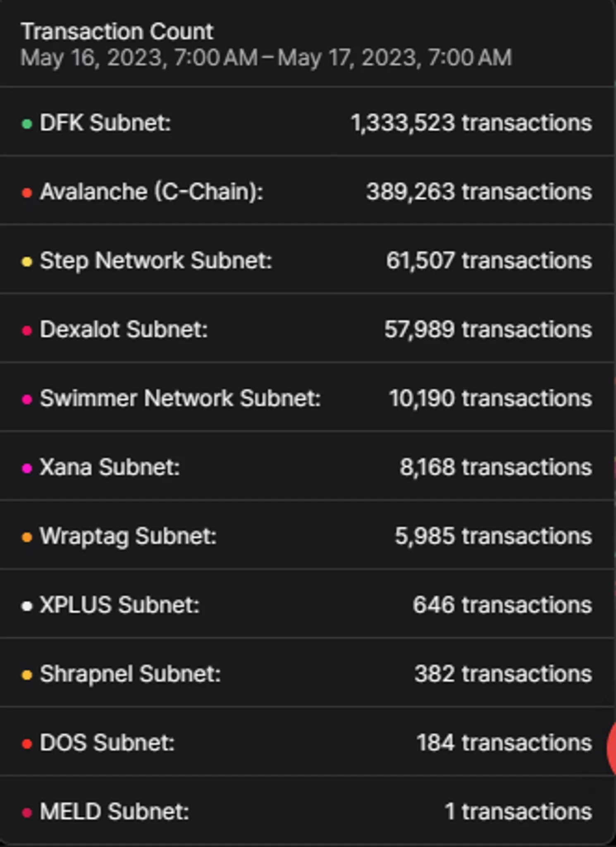
Task: Select the DFK Subnet label
Action: click(105, 123)
